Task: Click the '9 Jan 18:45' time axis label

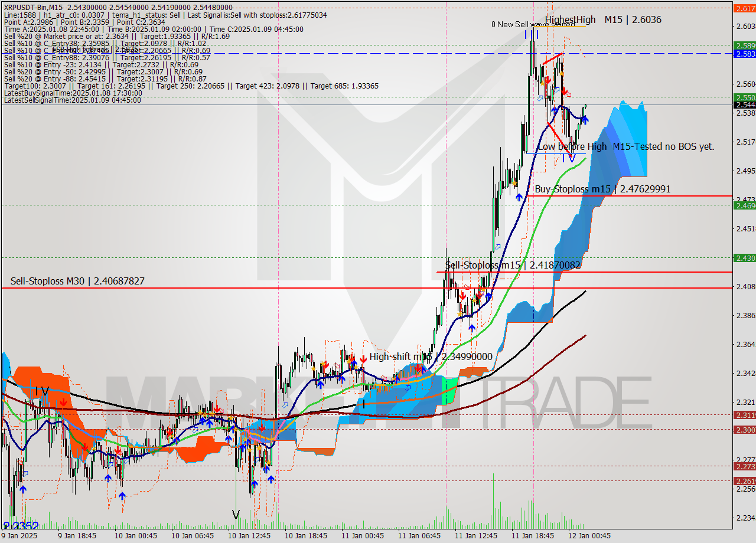Action: click(x=77, y=536)
